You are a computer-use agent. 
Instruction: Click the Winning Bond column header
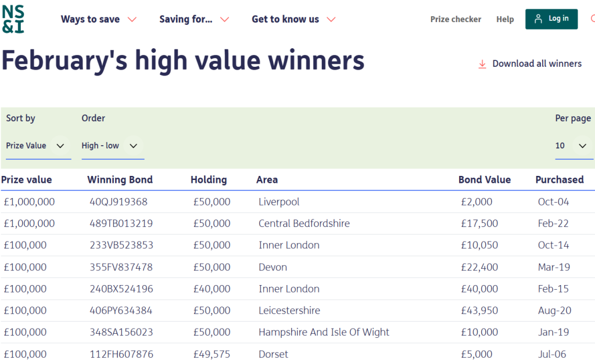(120, 180)
